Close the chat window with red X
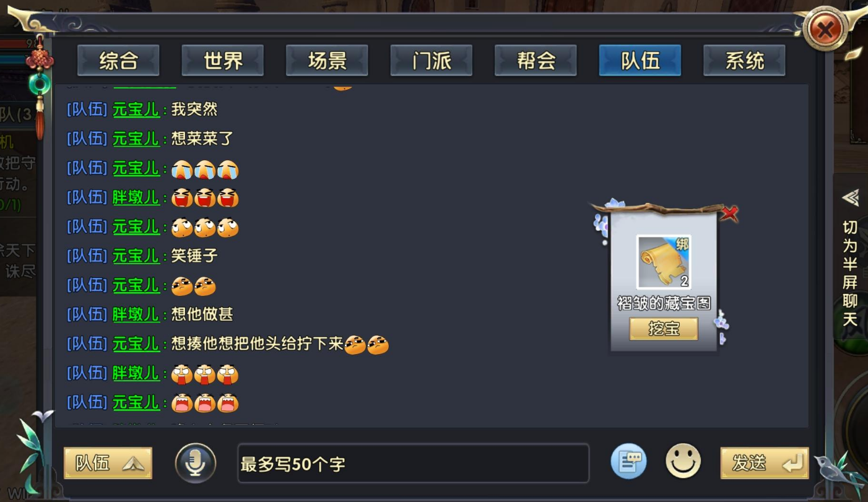The width and height of the screenshot is (868, 502). pyautogui.click(x=826, y=28)
